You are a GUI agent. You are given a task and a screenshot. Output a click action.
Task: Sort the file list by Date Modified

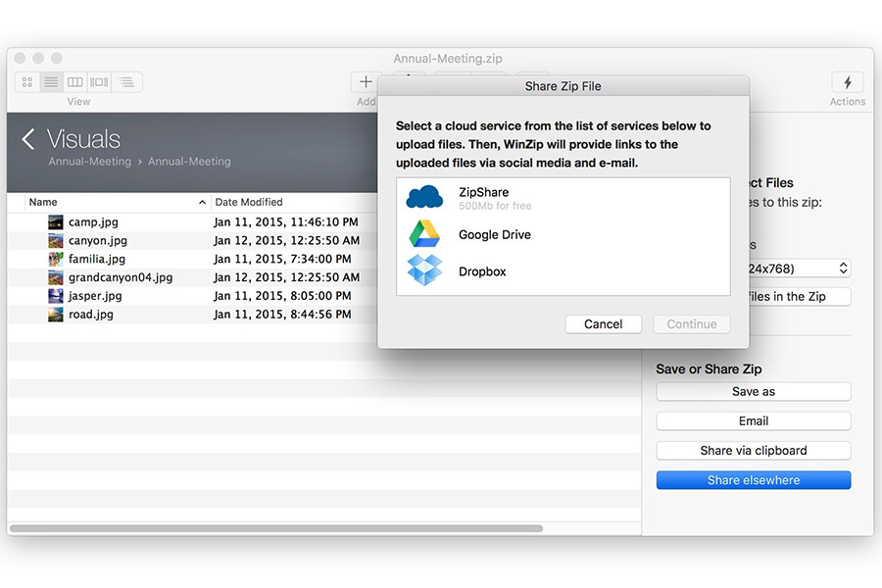293,202
